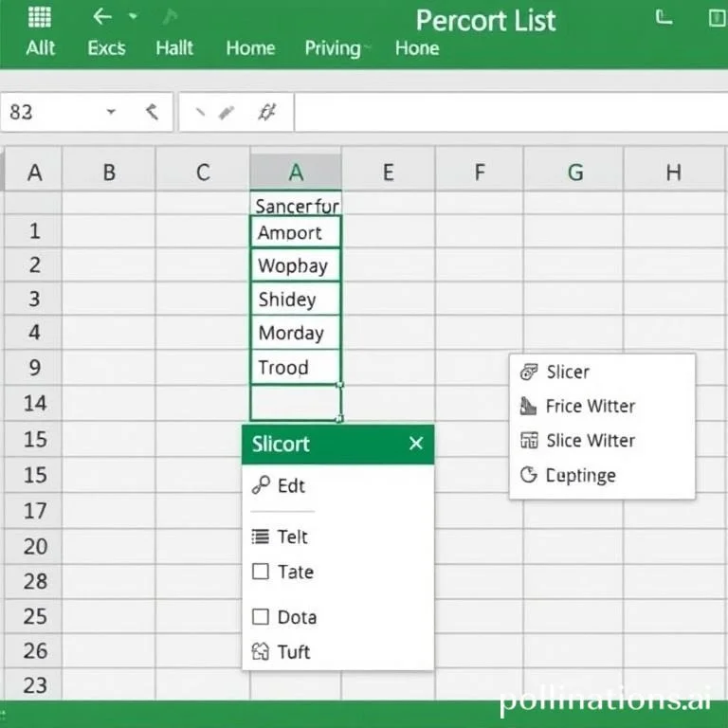Open the Excs ribbon tab

[106, 48]
